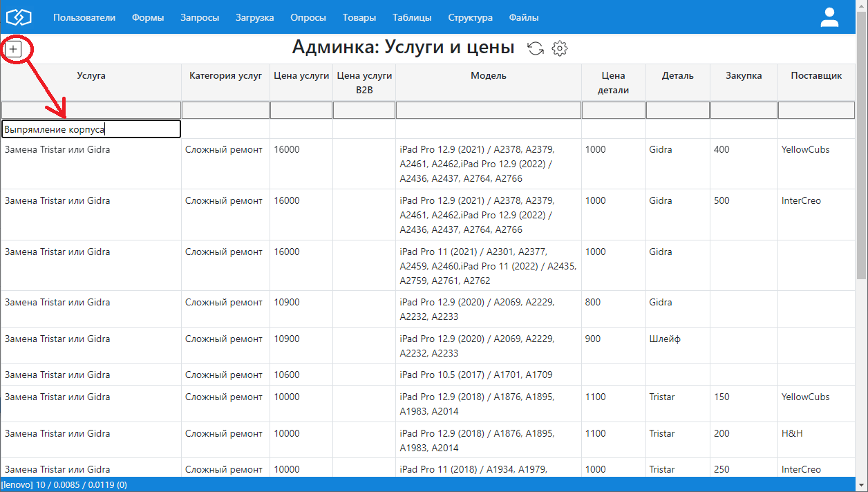Refresh the table with the reload icon
The height and width of the screenshot is (492, 868).
536,48
